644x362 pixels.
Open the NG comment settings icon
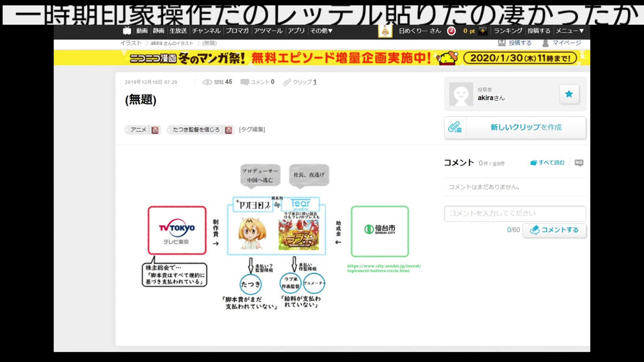click(x=579, y=162)
